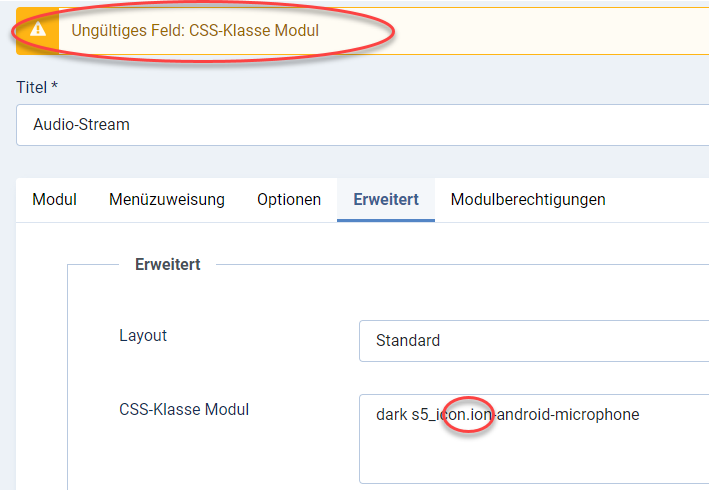The image size is (709, 490).
Task: Click the required asterisk next to Titel
Action: [54, 87]
